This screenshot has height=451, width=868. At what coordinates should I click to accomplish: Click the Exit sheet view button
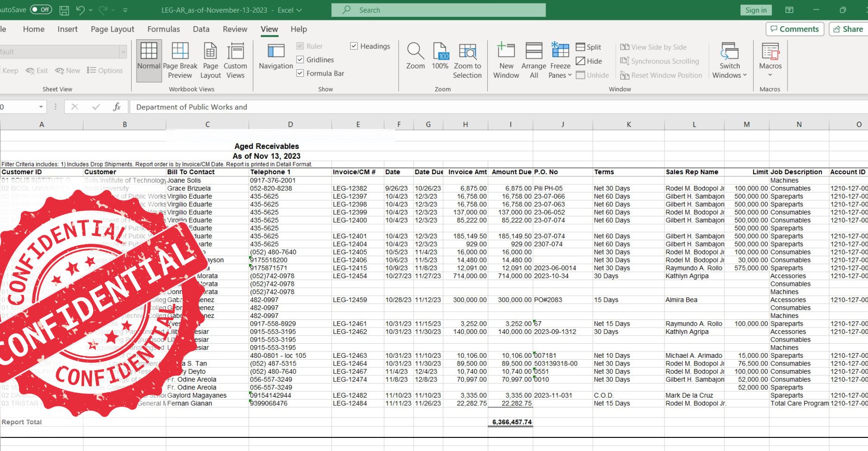(37, 71)
